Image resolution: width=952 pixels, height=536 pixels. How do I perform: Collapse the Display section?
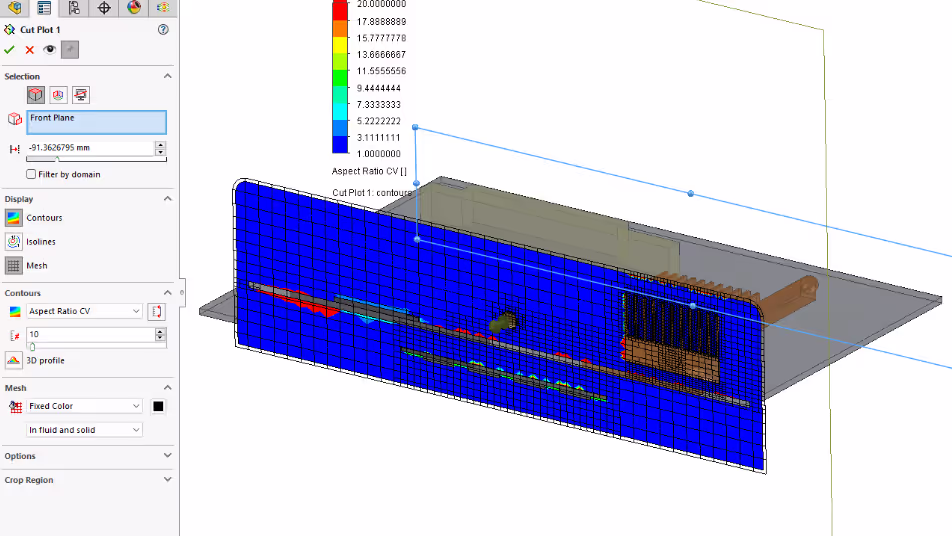click(168, 198)
